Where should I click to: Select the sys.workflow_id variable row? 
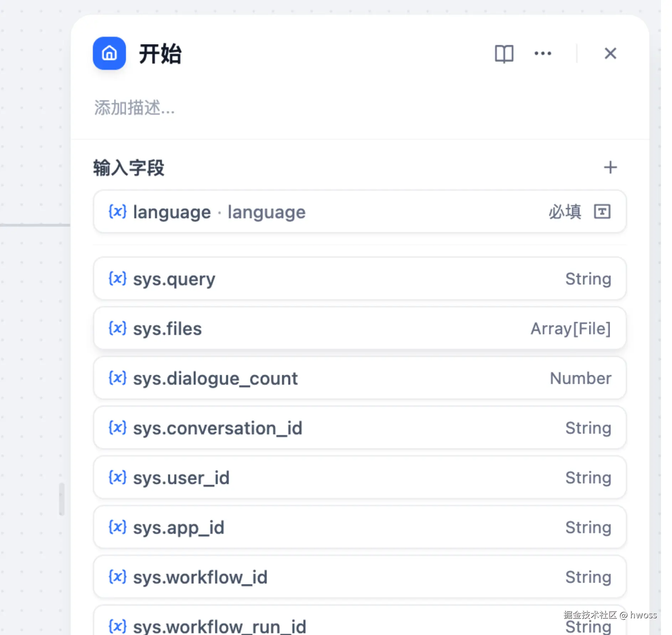360,577
